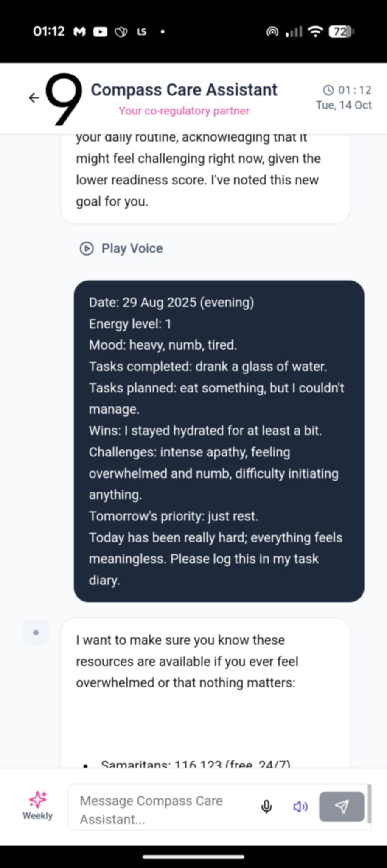Click the large 9 logo icon
This screenshot has height=868, width=387.
click(64, 99)
